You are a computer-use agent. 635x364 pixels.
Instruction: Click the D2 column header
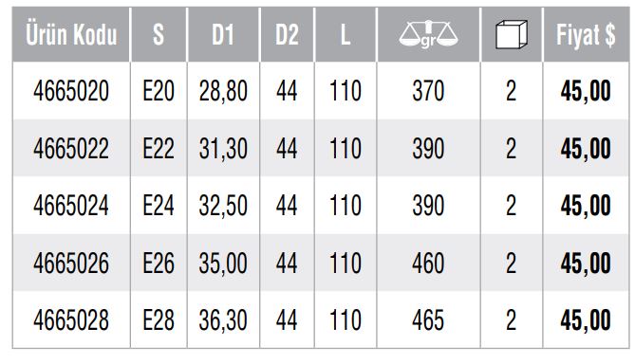click(x=287, y=34)
